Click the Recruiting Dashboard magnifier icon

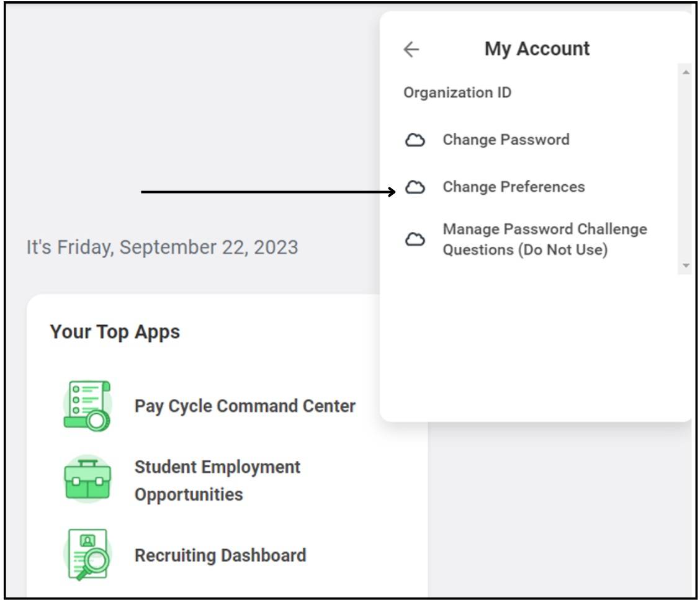tap(87, 554)
